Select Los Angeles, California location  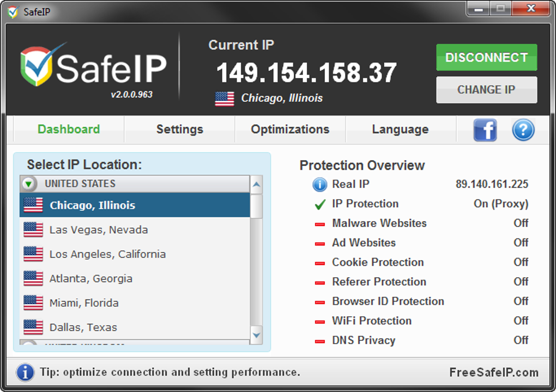click(135, 254)
